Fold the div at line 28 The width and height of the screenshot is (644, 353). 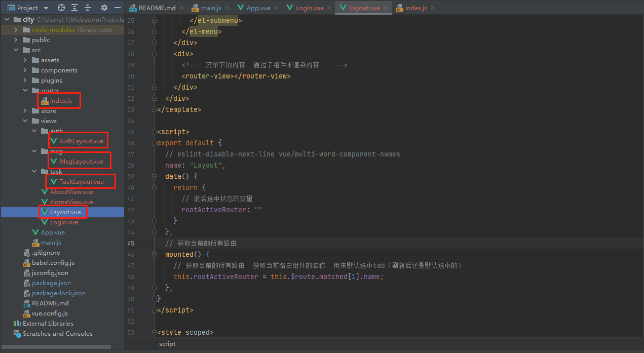pos(154,54)
